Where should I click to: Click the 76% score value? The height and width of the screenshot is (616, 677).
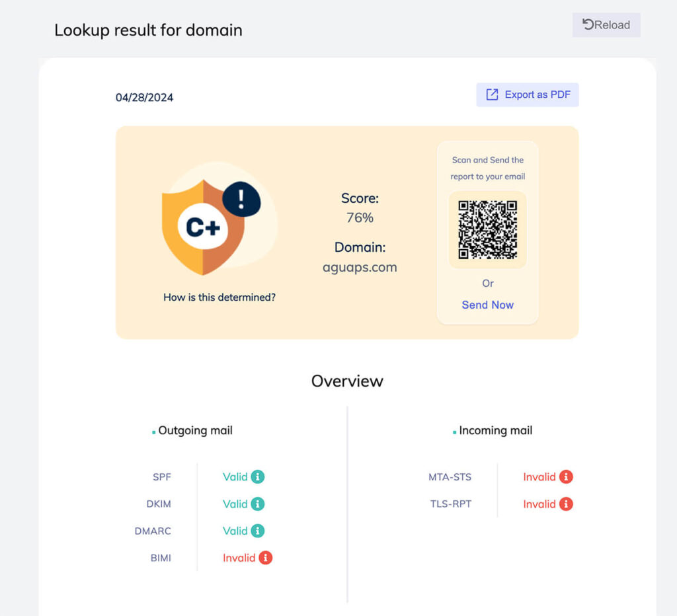tap(360, 217)
